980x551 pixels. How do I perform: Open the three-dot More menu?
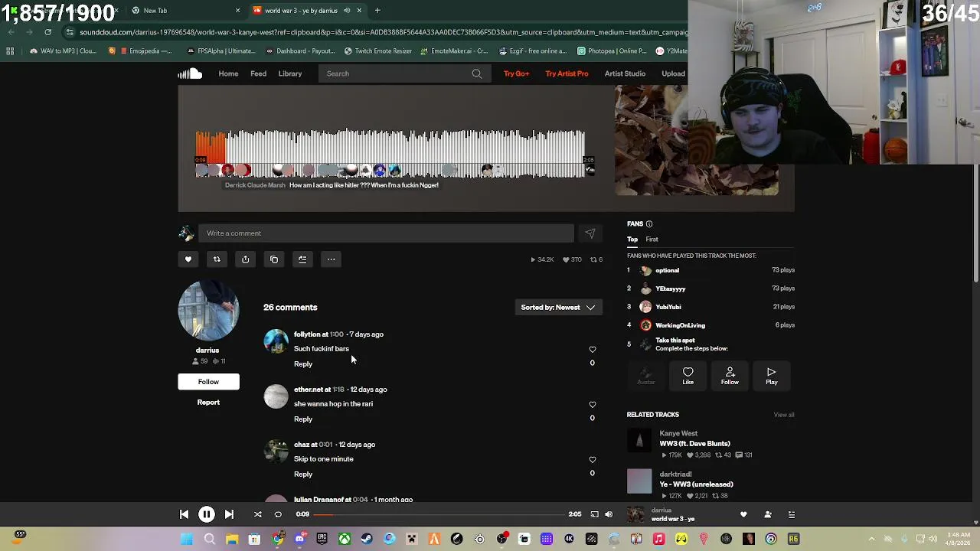coord(331,259)
